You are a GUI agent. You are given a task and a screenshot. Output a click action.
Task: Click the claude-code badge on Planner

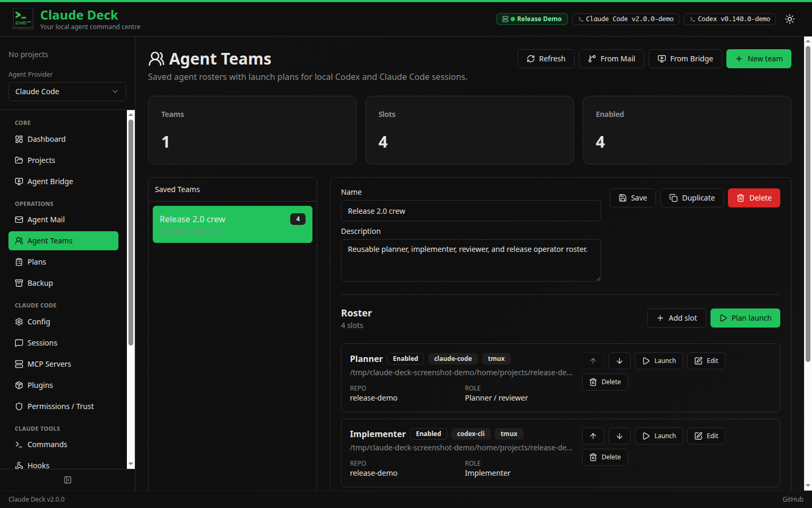point(453,359)
